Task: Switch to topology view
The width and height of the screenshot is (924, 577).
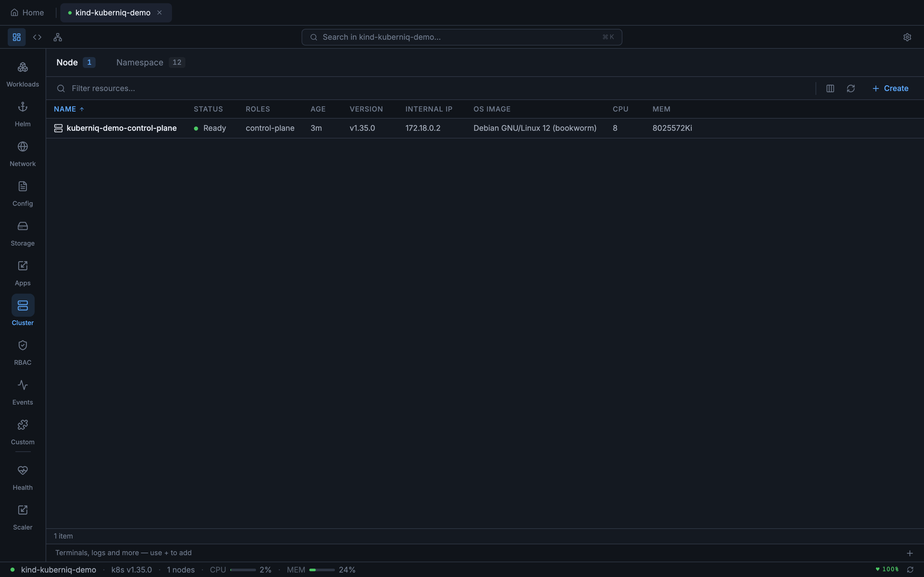Action: click(x=57, y=37)
